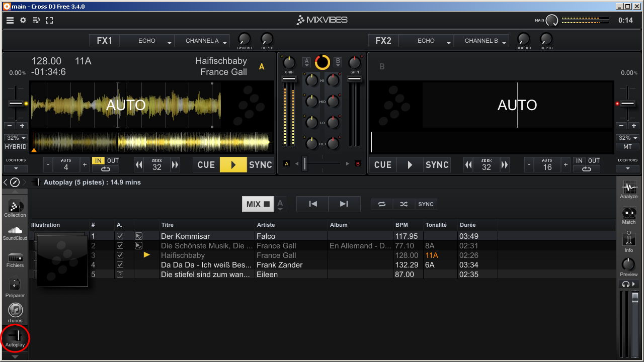
Task: Toggle autoplay repeat button
Action: [x=382, y=204]
